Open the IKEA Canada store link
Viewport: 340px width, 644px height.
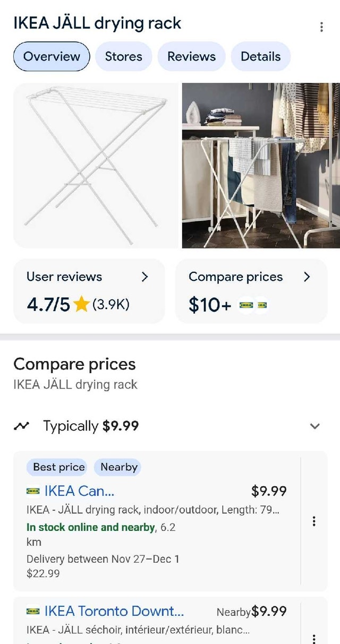pos(79,491)
